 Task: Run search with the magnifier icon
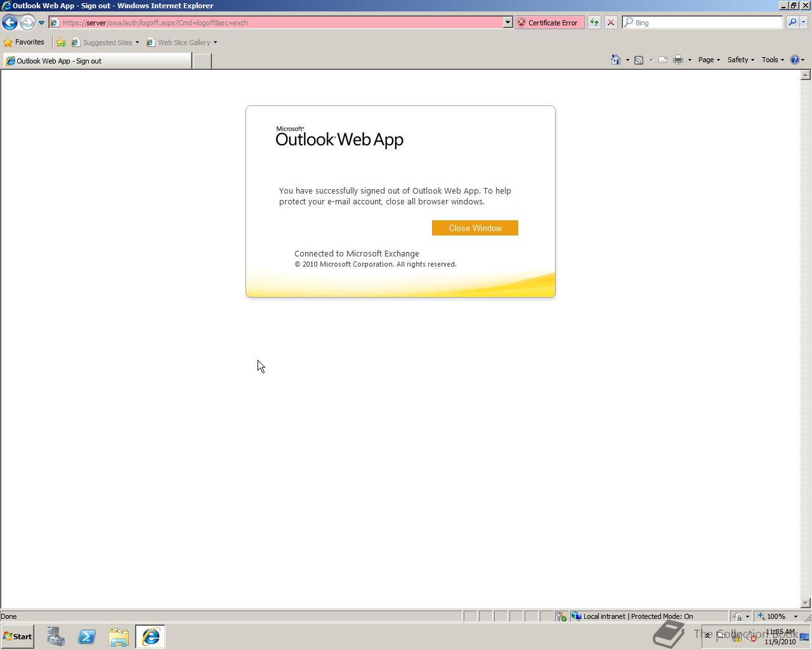tap(792, 22)
